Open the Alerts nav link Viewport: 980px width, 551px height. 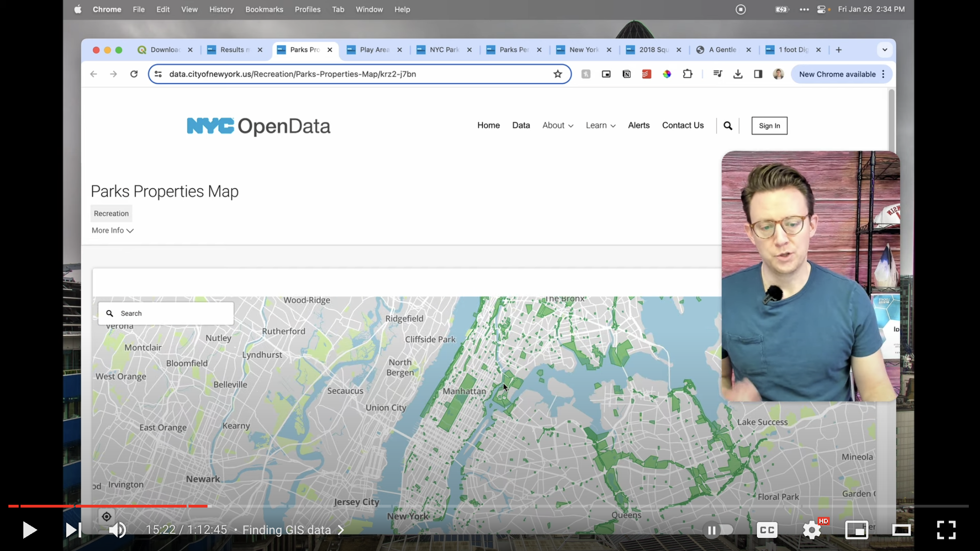pyautogui.click(x=638, y=125)
